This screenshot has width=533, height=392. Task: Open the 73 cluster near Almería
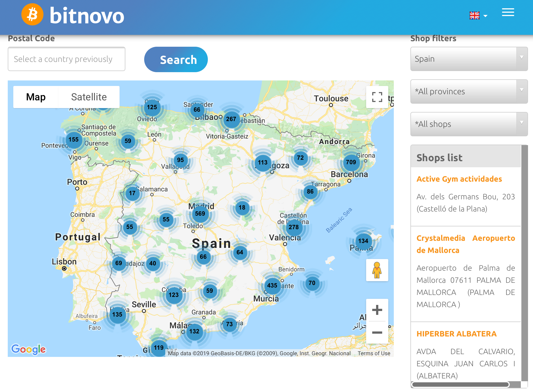point(229,324)
